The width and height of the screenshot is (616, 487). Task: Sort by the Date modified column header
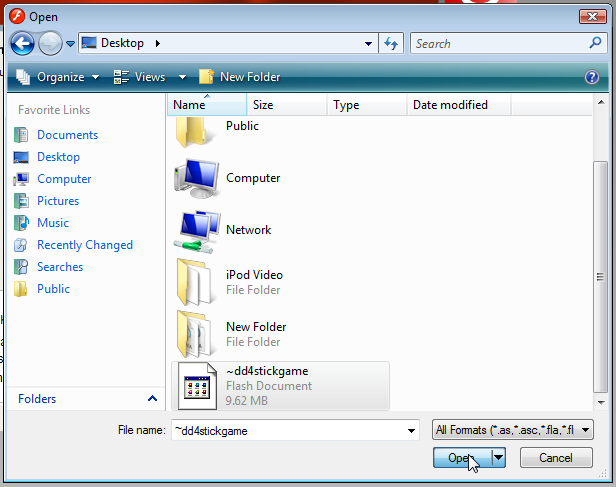pyautogui.click(x=450, y=105)
